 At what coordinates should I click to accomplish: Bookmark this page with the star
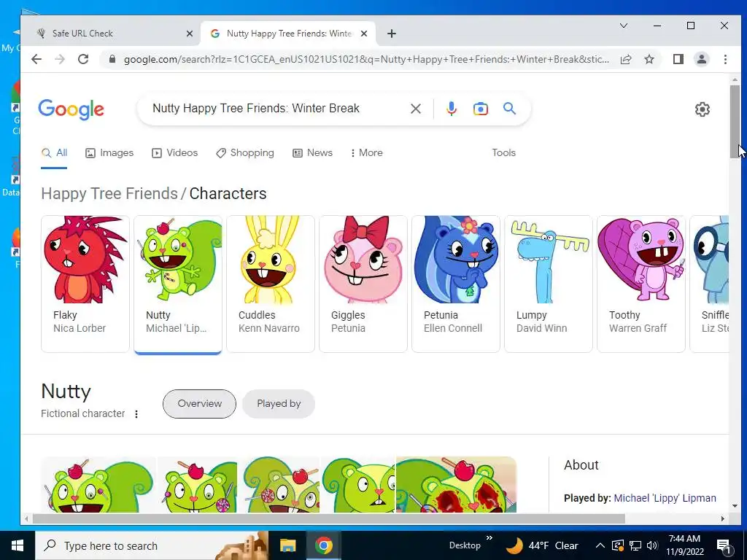tap(649, 59)
